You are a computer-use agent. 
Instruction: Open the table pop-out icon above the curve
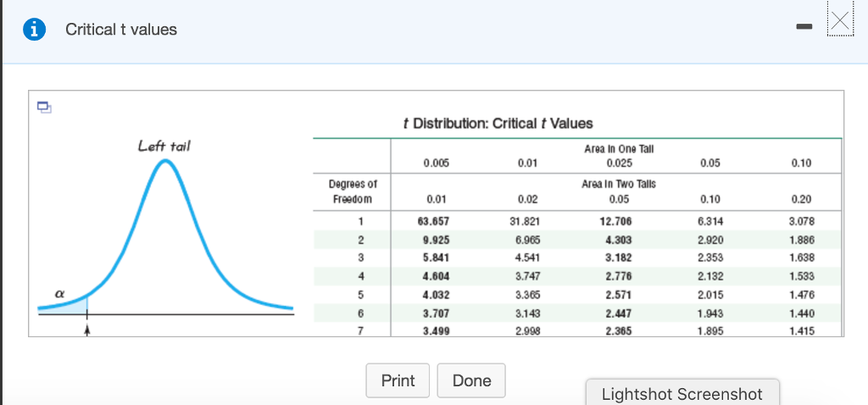click(44, 107)
